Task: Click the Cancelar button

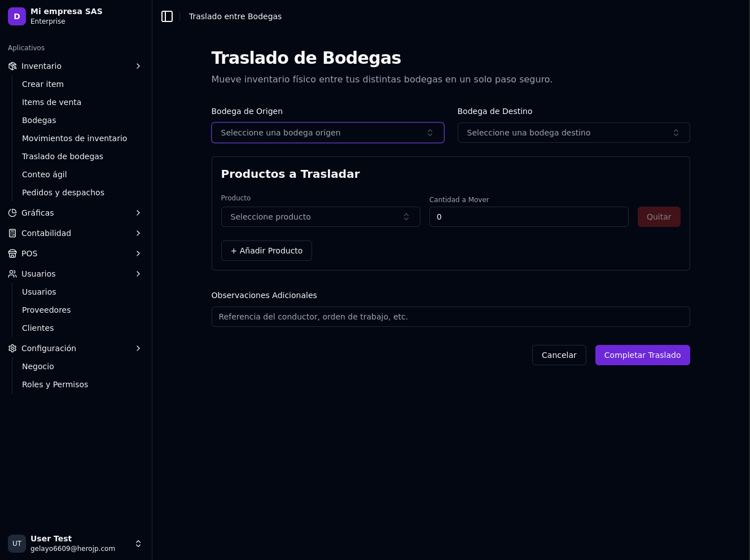Action: coord(559,355)
